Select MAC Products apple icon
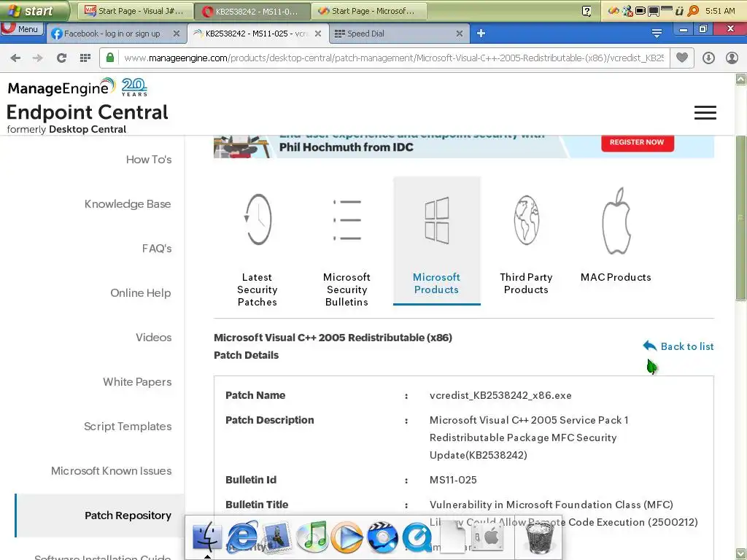The width and height of the screenshot is (747, 560). click(x=616, y=221)
